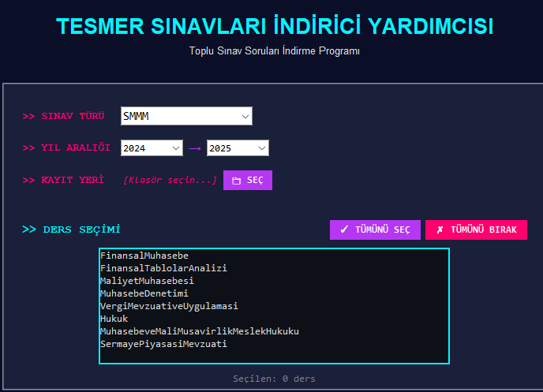
Task: Click the checkmark icon on TÜMÜNÜ SEÇ
Action: coord(344,230)
